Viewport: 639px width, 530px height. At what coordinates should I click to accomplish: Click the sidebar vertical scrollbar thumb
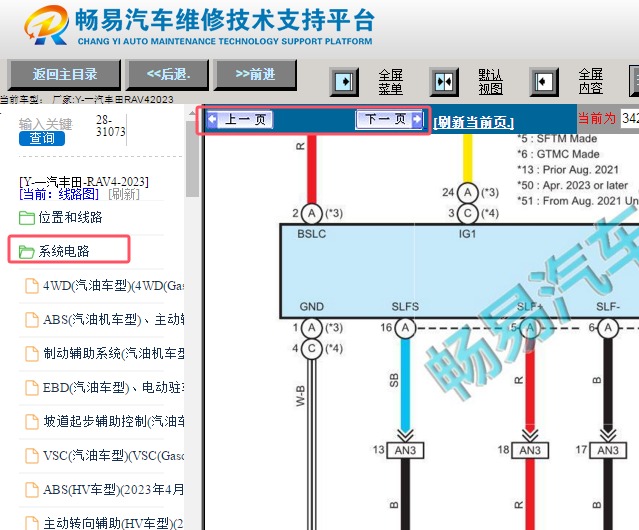click(192, 159)
